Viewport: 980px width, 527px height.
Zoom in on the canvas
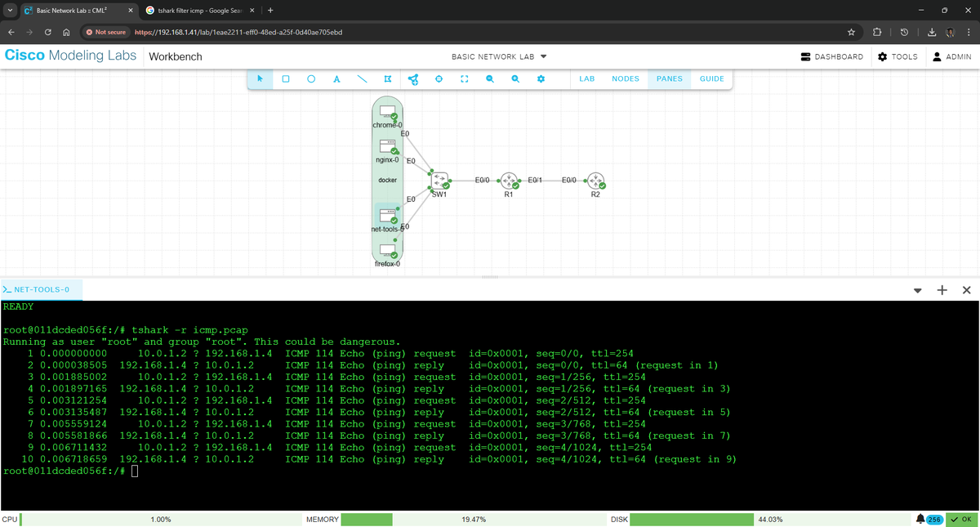pos(515,79)
